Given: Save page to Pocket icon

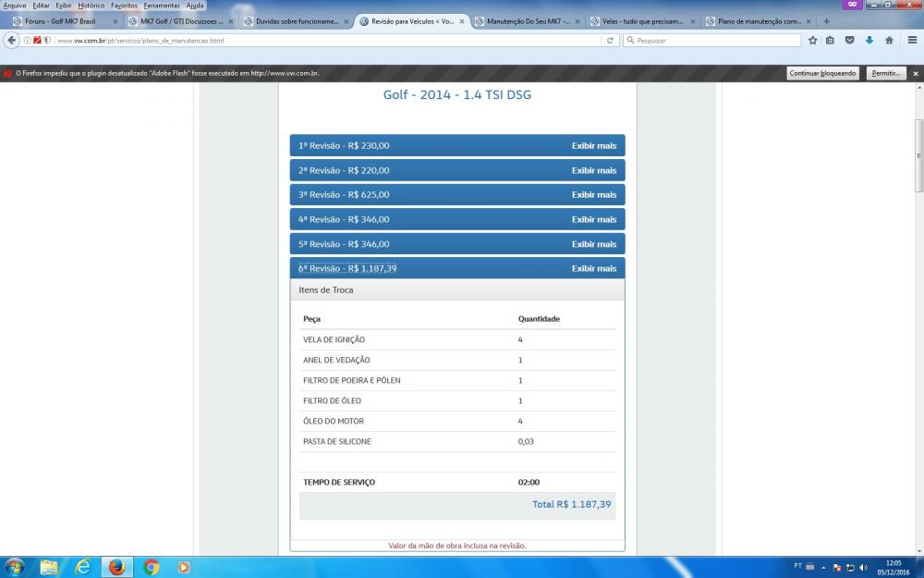Looking at the screenshot, I should pos(850,40).
